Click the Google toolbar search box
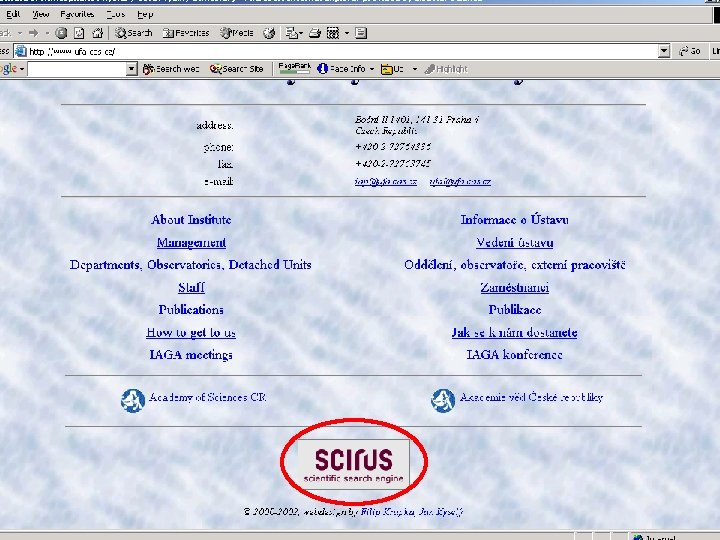The image size is (720, 540). coord(77,69)
